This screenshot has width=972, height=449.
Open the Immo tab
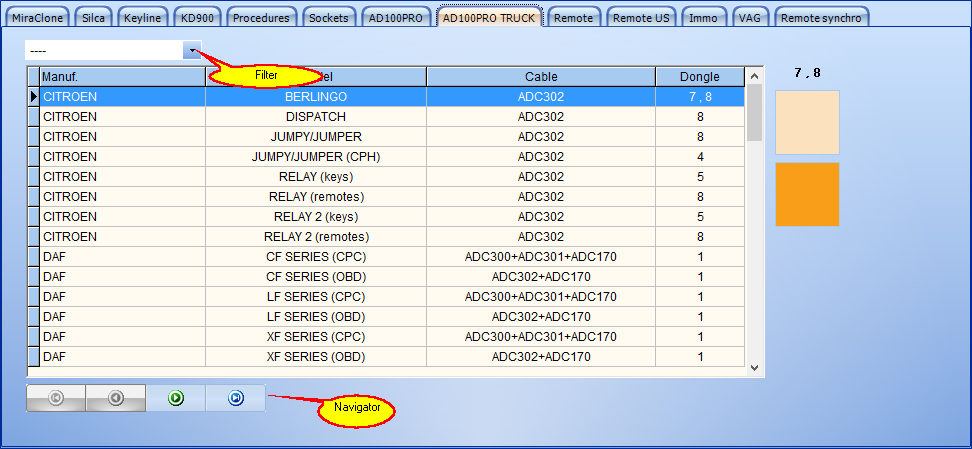704,18
